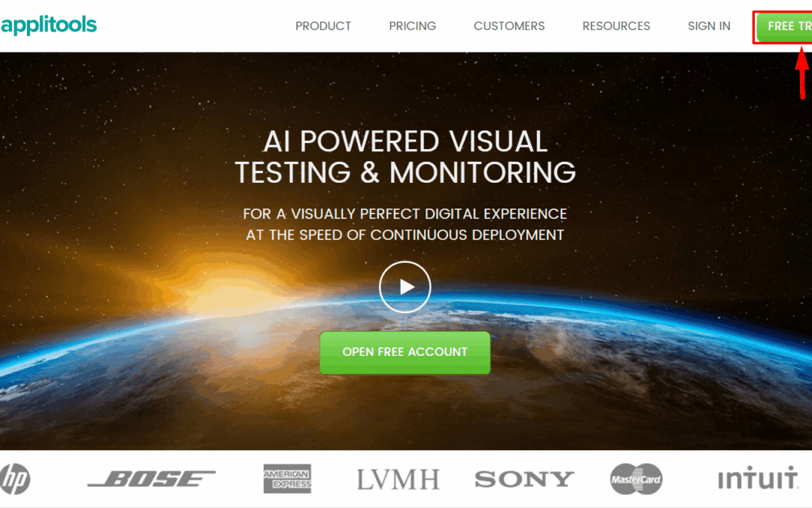Click the Sign In link
812x508 pixels.
(x=709, y=26)
